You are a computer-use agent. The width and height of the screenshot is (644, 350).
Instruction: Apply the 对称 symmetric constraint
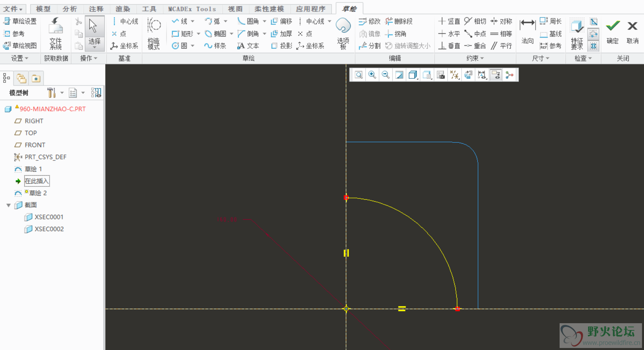coord(501,21)
